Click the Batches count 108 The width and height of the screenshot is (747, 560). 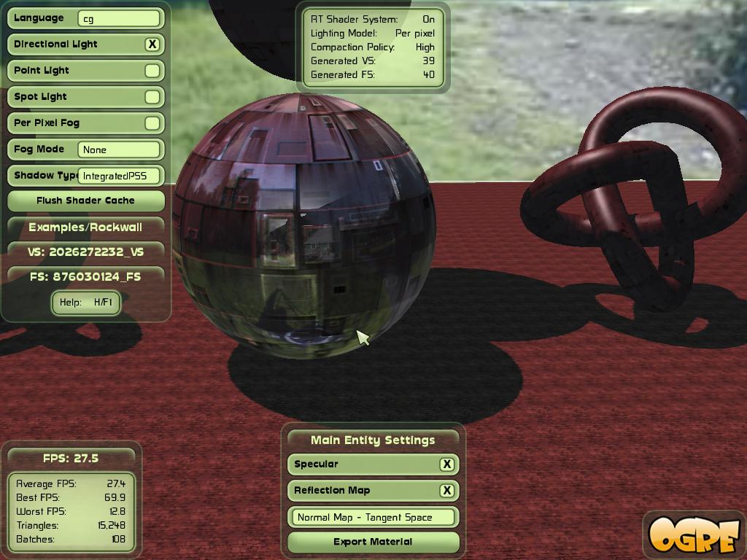[118, 539]
